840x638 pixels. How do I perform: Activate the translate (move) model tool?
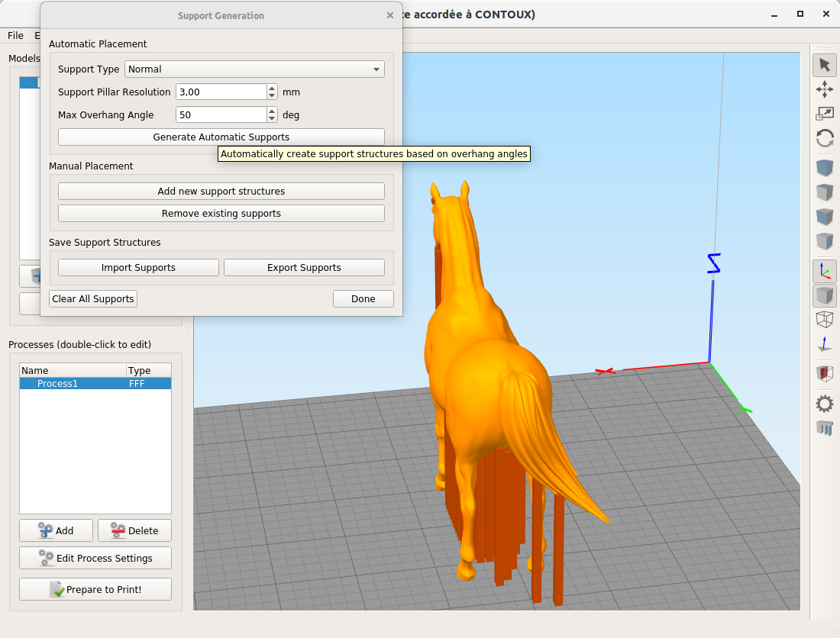coord(824,89)
